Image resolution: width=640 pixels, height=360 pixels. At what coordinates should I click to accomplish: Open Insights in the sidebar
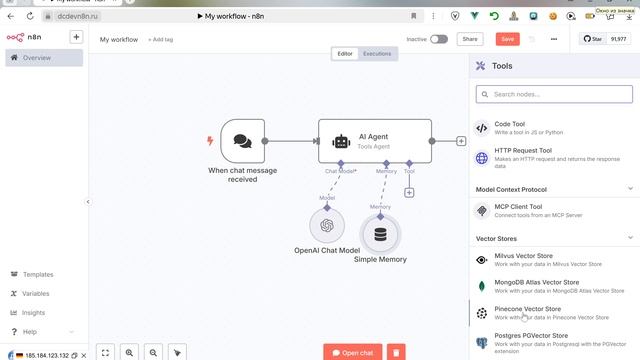33,313
